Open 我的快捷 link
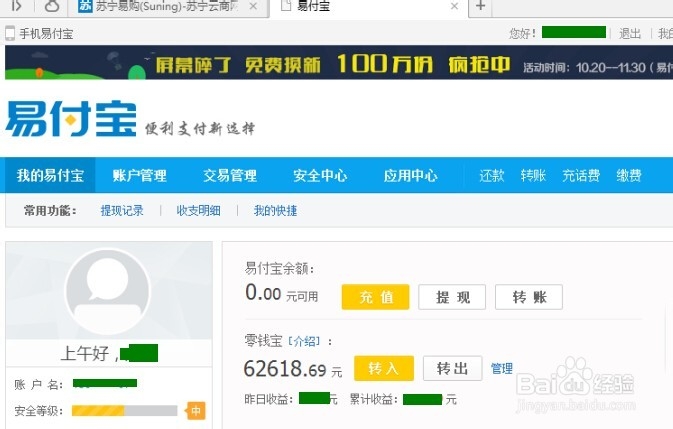 tap(275, 210)
